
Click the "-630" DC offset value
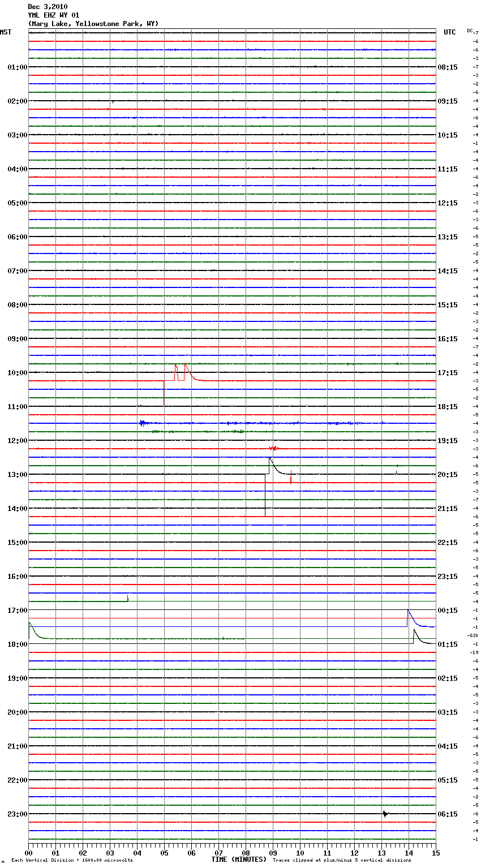click(473, 635)
